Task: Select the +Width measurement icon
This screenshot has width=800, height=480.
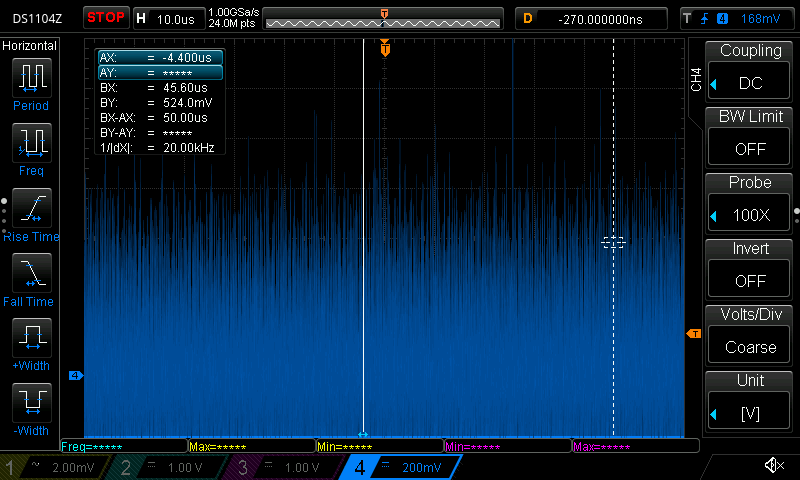Action: [x=32, y=338]
